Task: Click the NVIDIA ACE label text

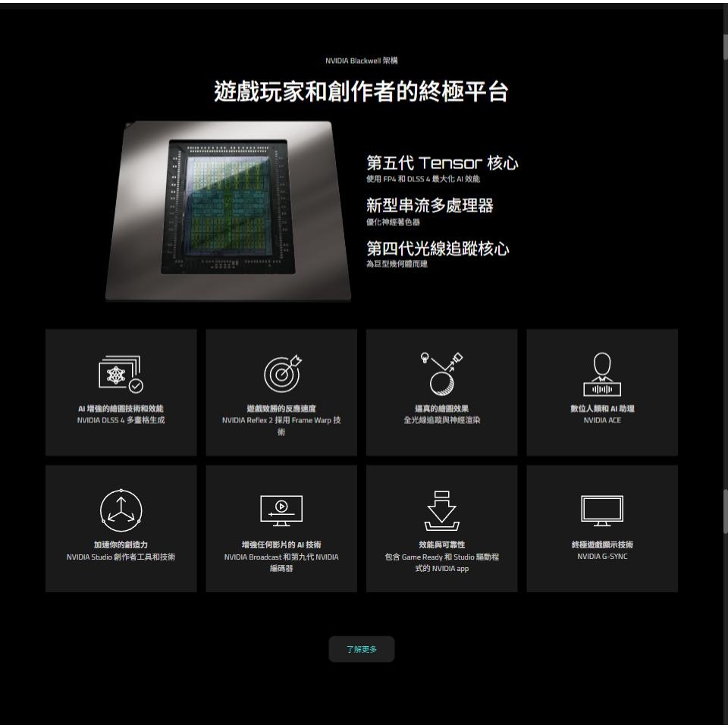Action: click(601, 419)
